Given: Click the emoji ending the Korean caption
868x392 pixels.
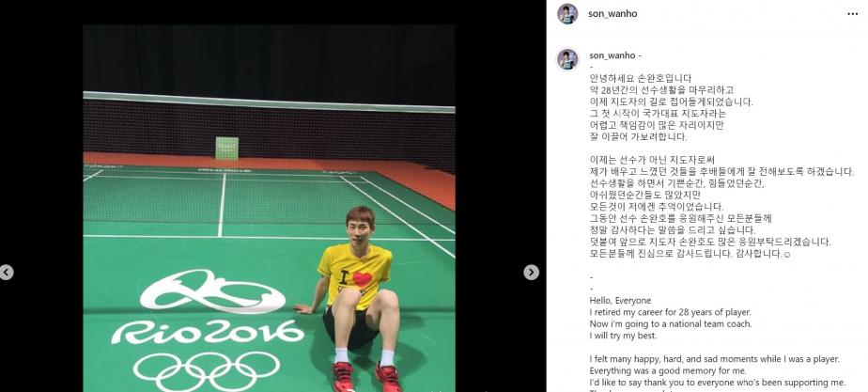Looking at the screenshot, I should (787, 255).
